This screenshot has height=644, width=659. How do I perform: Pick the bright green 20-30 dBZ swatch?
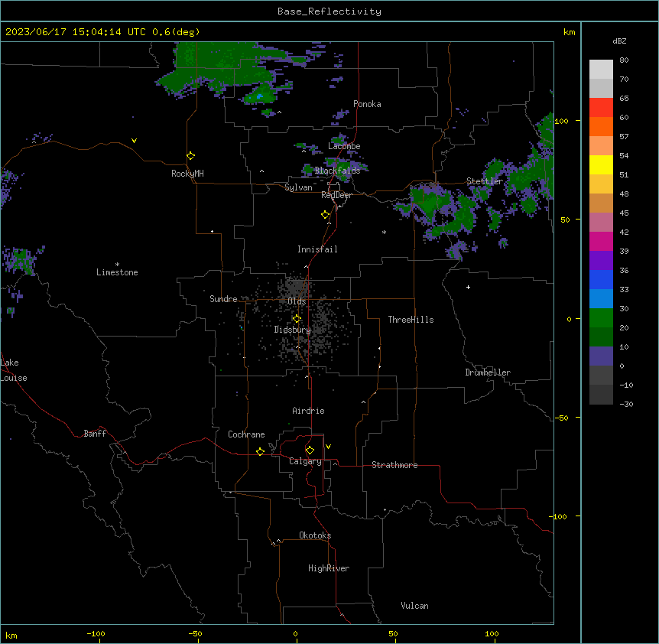point(601,318)
